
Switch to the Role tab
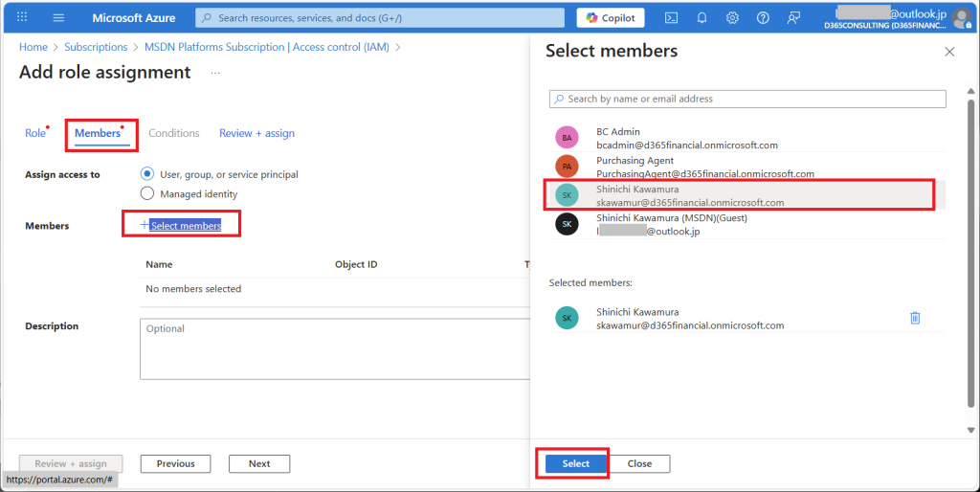tap(34, 133)
